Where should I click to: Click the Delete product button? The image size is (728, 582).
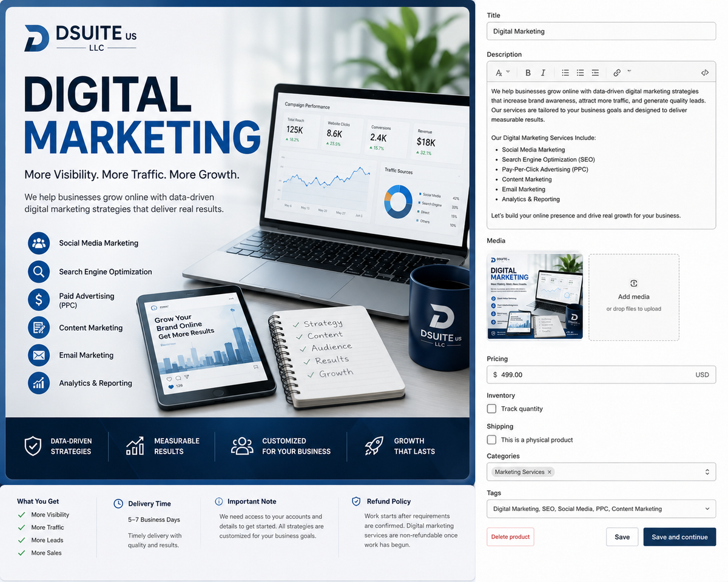pos(510,537)
